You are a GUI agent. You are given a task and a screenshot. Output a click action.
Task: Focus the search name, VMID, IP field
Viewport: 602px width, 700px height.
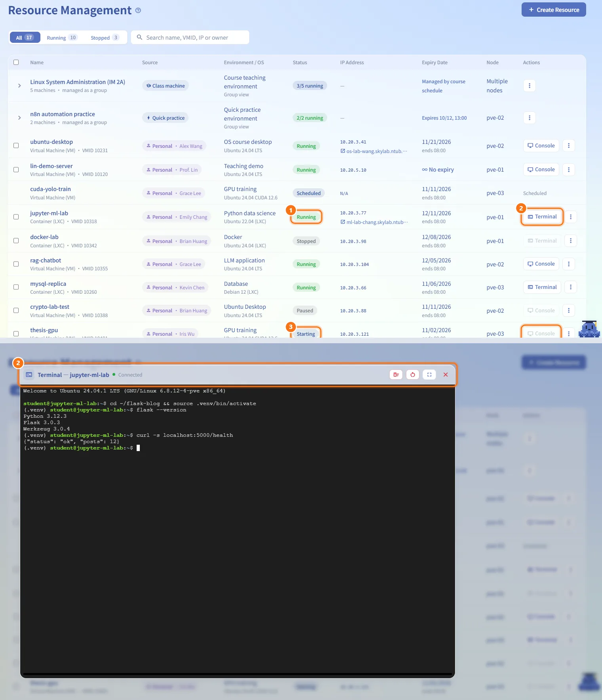pyautogui.click(x=190, y=38)
